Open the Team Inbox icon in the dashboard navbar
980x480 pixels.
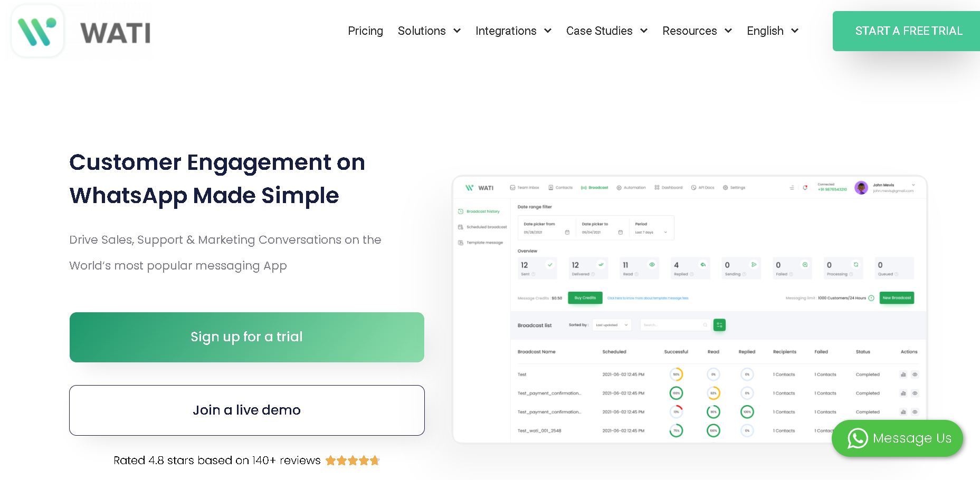512,187
